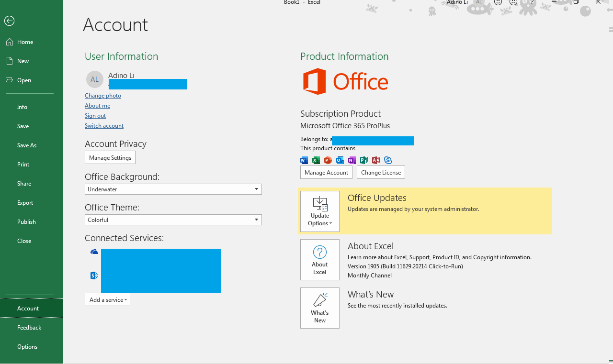
Task: Click the SharePoint icon in Connected Services
Action: [94, 276]
